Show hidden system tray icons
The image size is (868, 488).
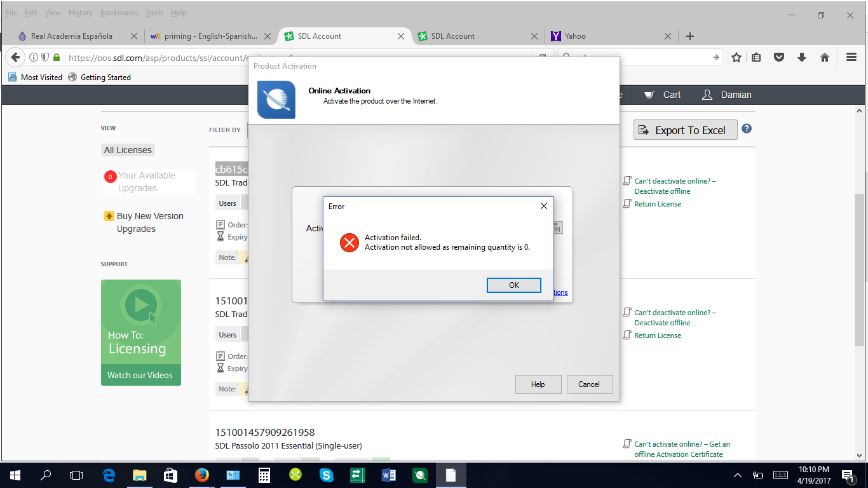point(738,475)
